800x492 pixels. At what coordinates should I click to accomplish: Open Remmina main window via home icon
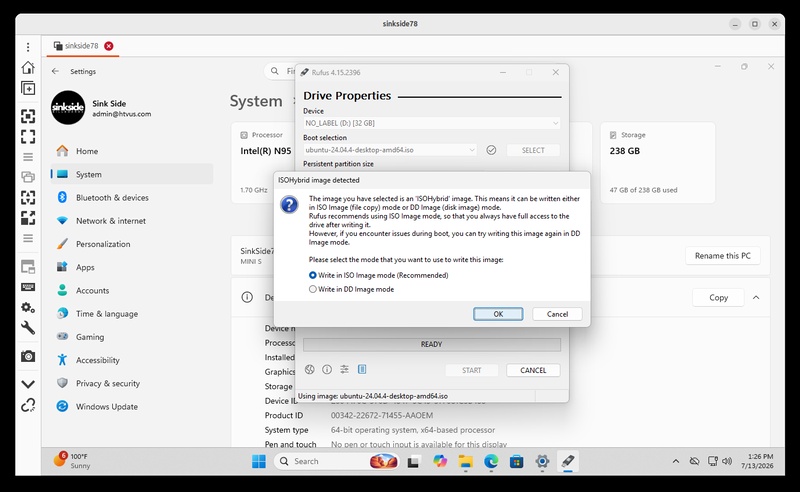tap(28, 67)
